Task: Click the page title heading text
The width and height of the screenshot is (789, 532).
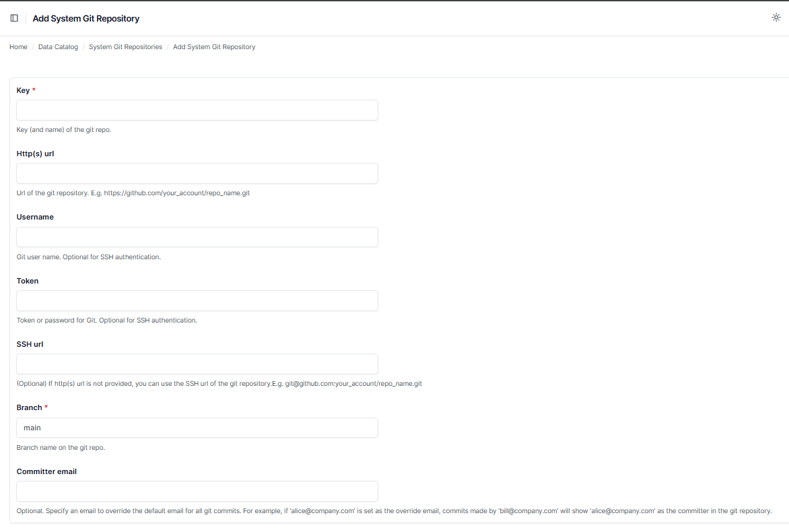Action: pyautogui.click(x=86, y=19)
